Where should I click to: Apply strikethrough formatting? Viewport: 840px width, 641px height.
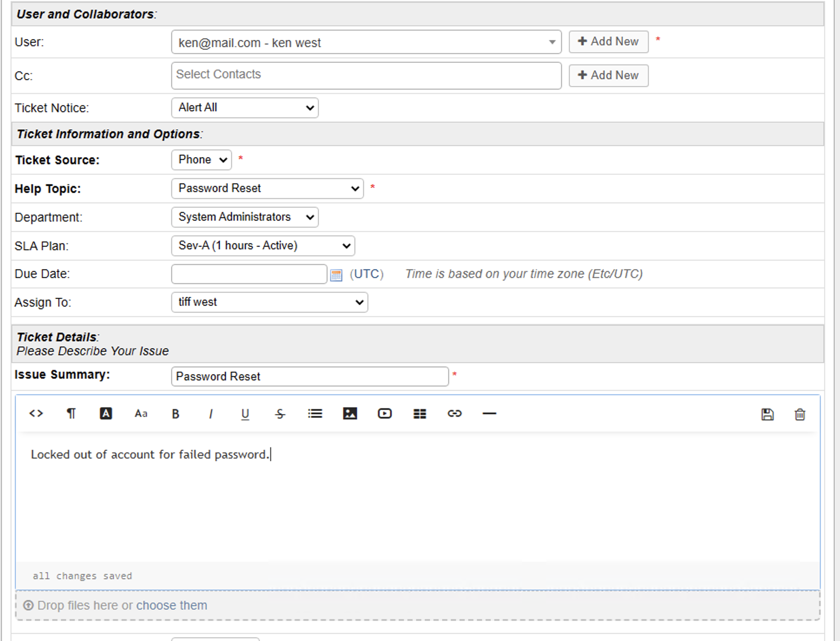pyautogui.click(x=280, y=414)
